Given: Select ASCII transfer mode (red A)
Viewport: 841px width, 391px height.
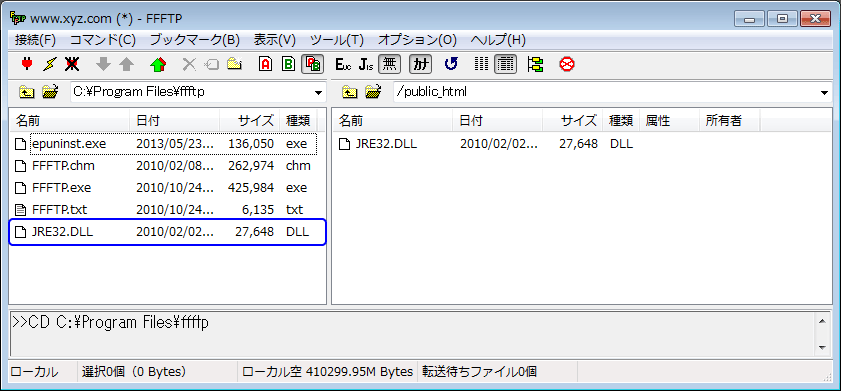Looking at the screenshot, I should pos(265,65).
